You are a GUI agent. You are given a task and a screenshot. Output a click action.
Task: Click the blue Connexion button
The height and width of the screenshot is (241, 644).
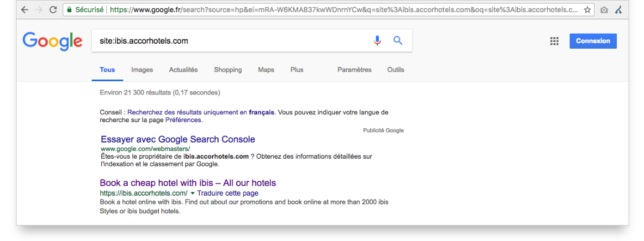click(593, 41)
